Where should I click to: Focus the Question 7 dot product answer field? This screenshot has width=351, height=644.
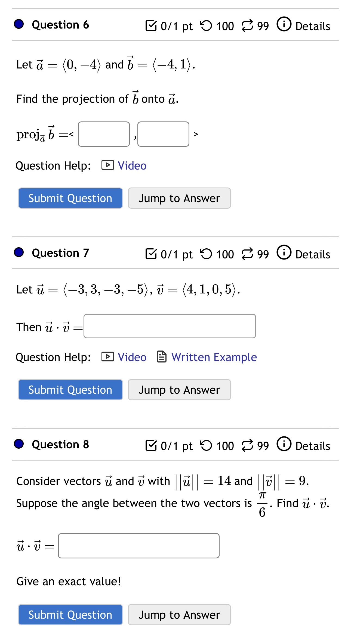point(170,326)
